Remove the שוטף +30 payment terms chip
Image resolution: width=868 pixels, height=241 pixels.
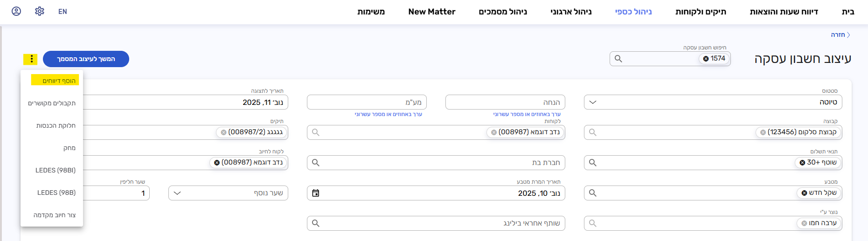pos(803,163)
